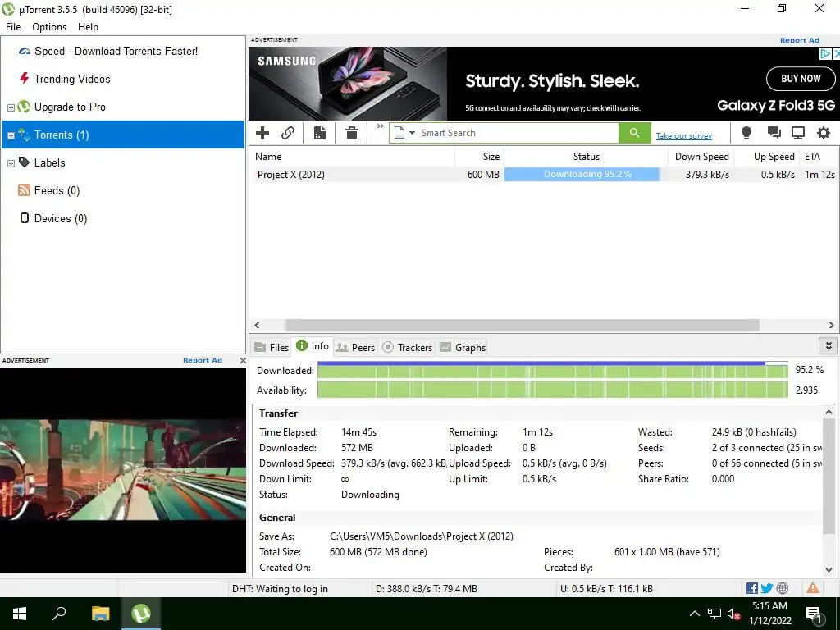Click the BUY NOW button in Samsung ad
Image resolution: width=840 pixels, height=630 pixels.
coord(801,79)
